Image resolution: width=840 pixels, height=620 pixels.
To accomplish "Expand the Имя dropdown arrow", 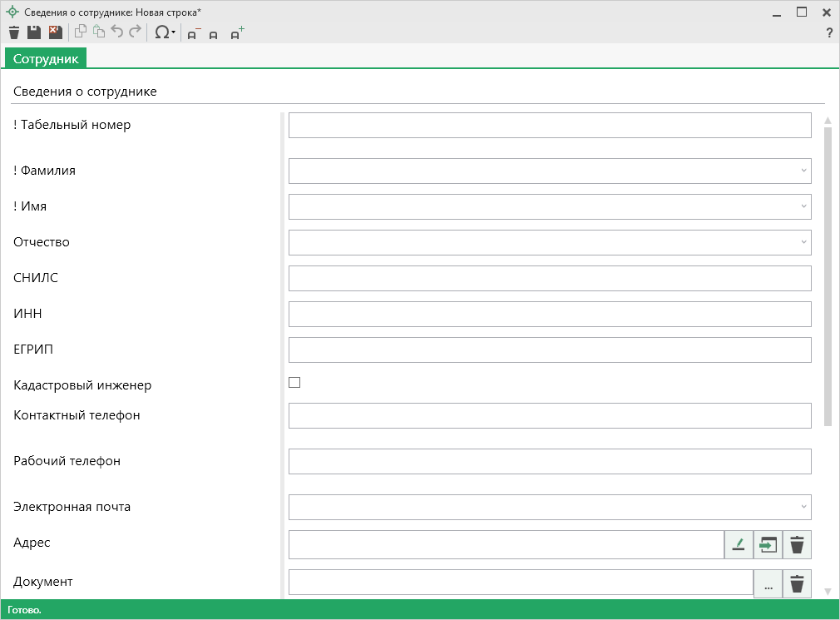I will [803, 206].
